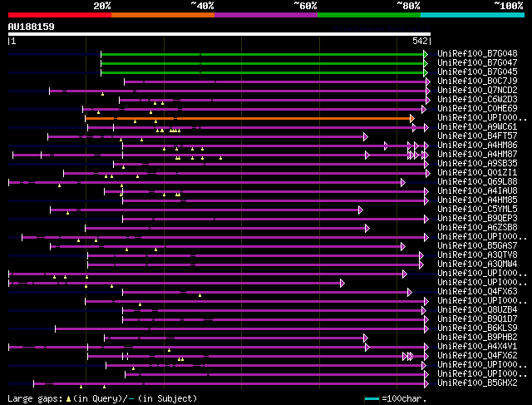Click the red 20% identity legend segment
Image resolution: width=532 pixels, height=405 pixels.
(x=60, y=15)
